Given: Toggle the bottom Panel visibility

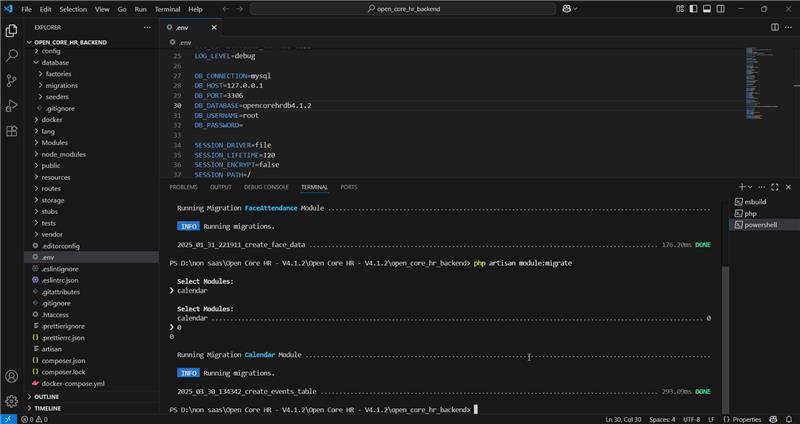Looking at the screenshot, I should (x=707, y=9).
